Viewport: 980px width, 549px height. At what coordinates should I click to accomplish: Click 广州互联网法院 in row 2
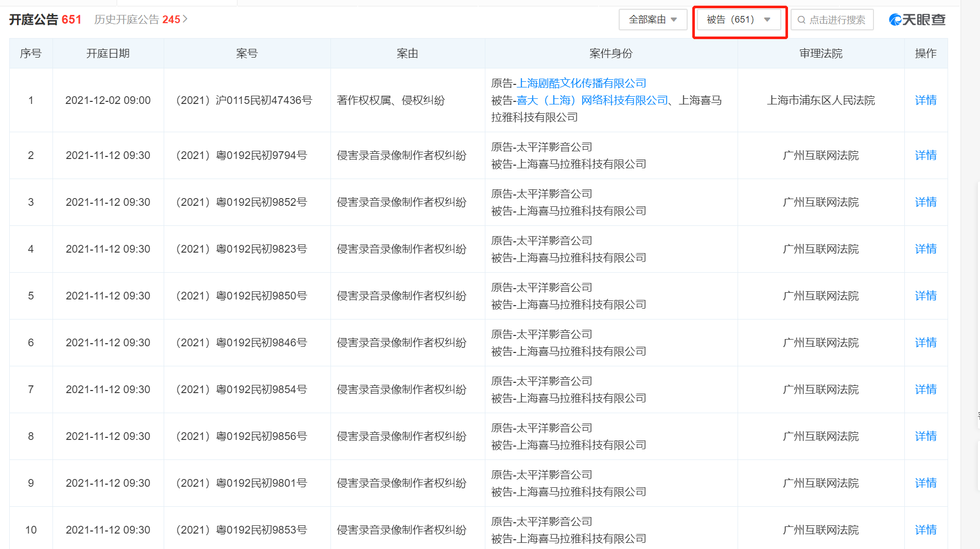click(821, 155)
